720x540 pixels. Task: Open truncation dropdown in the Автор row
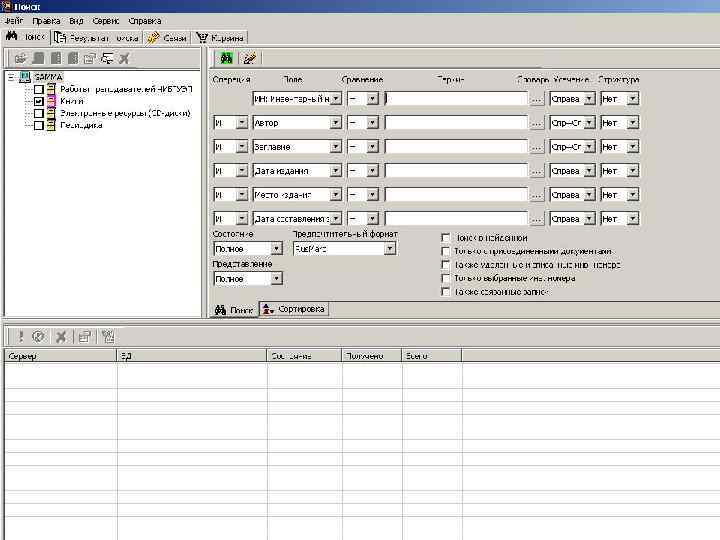point(590,123)
